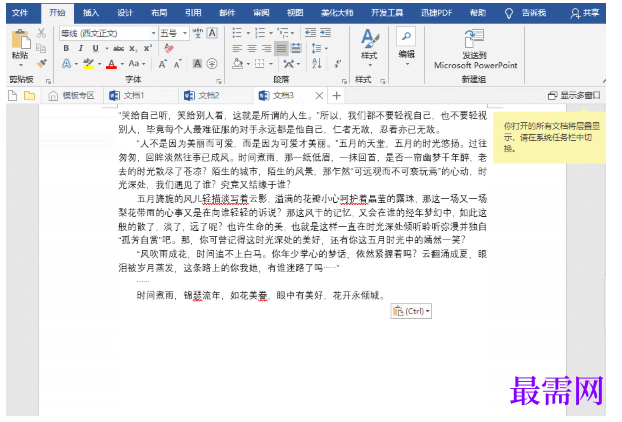Expand the underline style arrow
The image size is (622, 422).
pos(106,48)
